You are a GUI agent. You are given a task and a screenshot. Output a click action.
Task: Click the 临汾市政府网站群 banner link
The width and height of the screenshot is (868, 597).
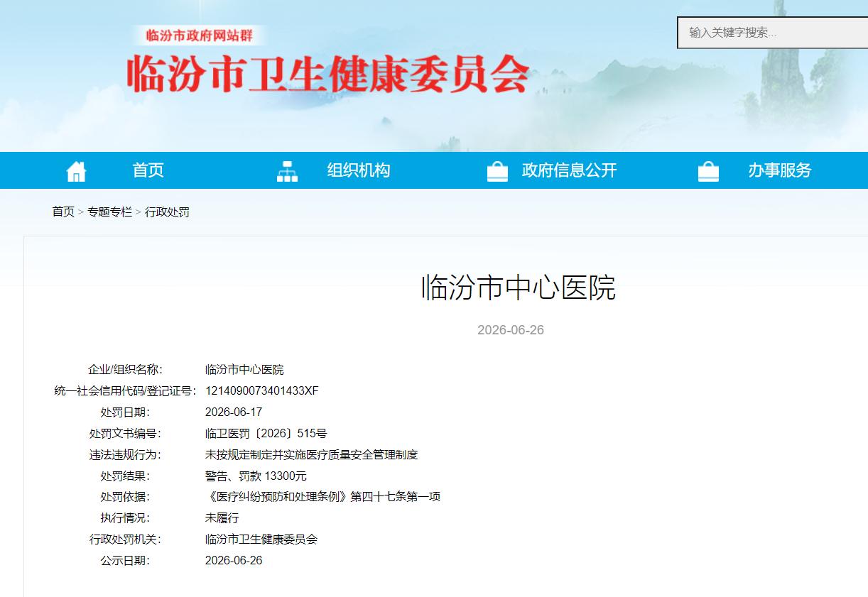[x=199, y=35]
